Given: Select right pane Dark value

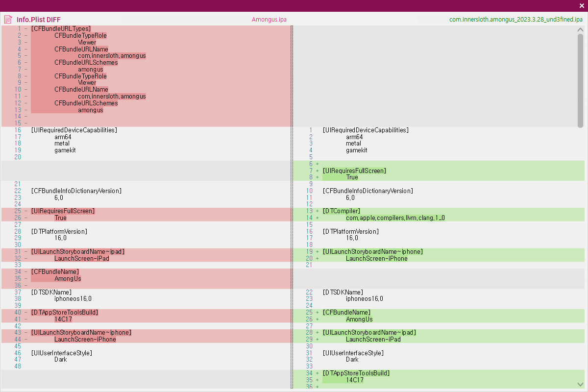Looking at the screenshot, I should 352,360.
